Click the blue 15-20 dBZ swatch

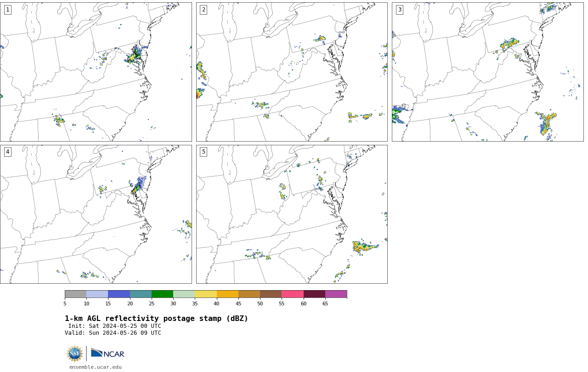coord(119,294)
